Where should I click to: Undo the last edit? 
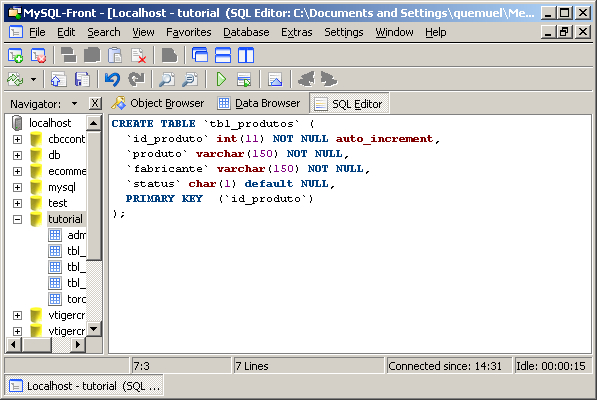click(112, 80)
